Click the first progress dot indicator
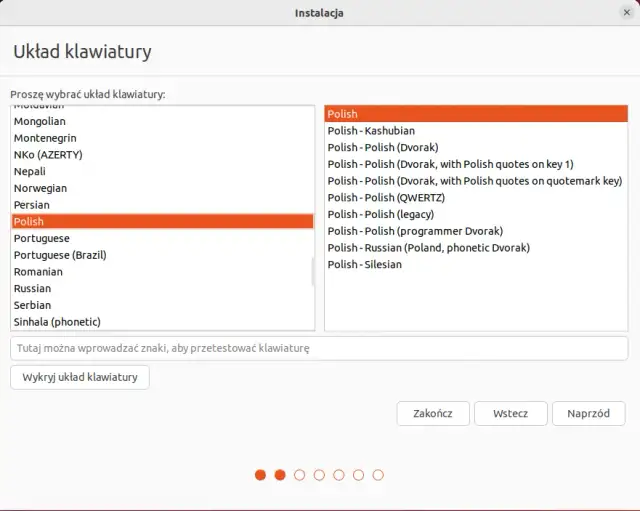This screenshot has width=640, height=511. click(x=260, y=475)
